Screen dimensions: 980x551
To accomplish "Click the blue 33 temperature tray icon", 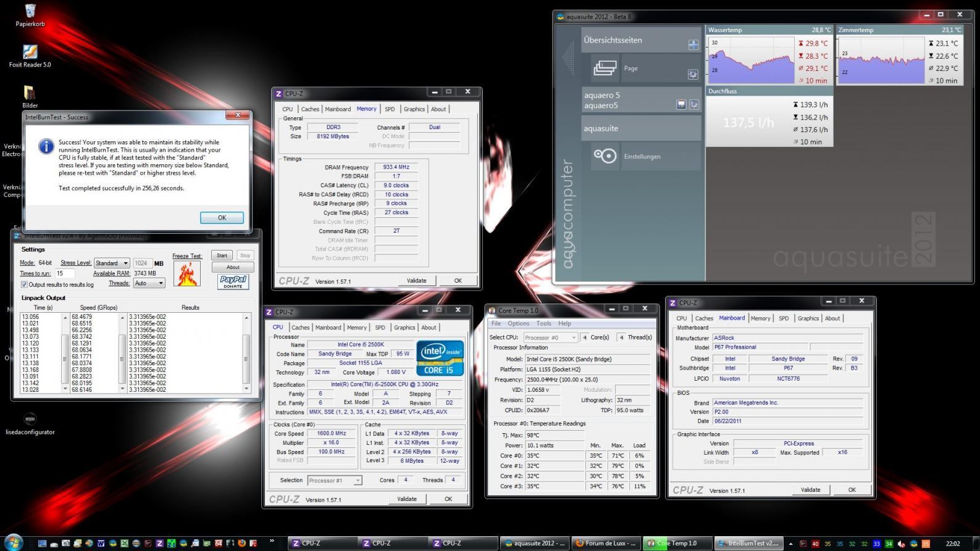I will 876,544.
